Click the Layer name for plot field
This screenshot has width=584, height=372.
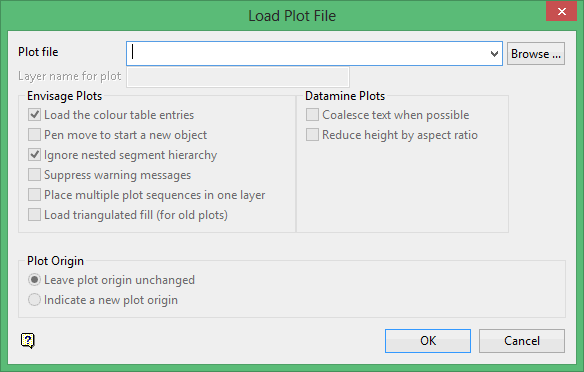(238, 77)
